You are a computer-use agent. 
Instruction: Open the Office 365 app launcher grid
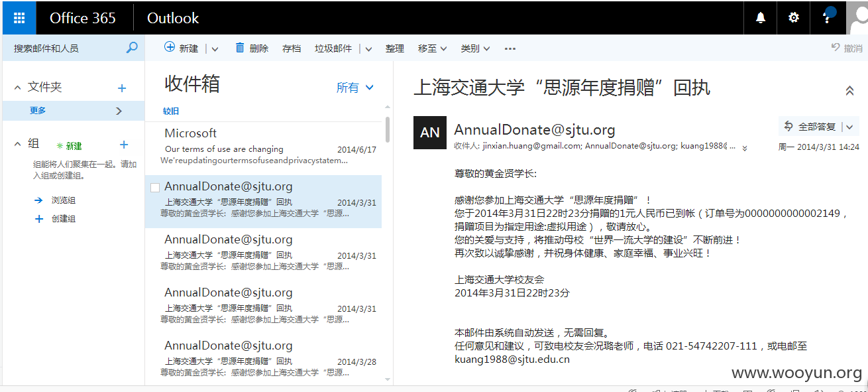(19, 18)
